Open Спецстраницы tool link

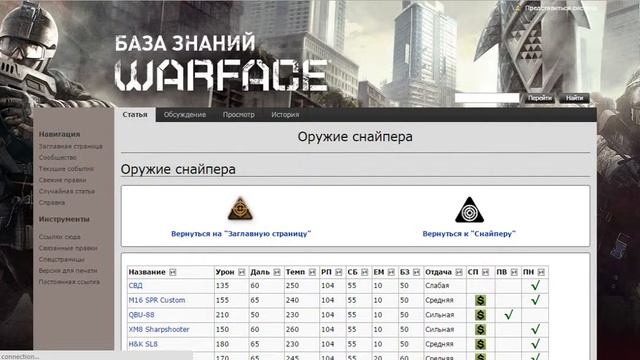62,260
